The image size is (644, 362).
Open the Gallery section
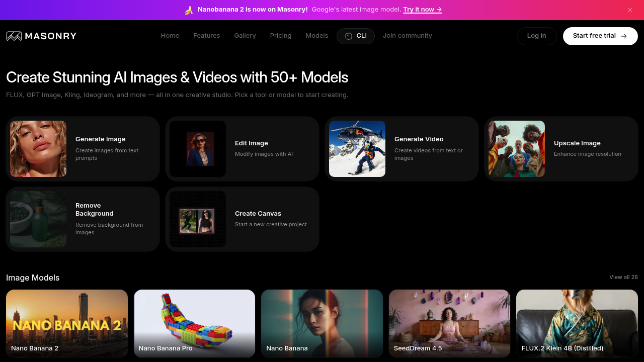click(245, 35)
